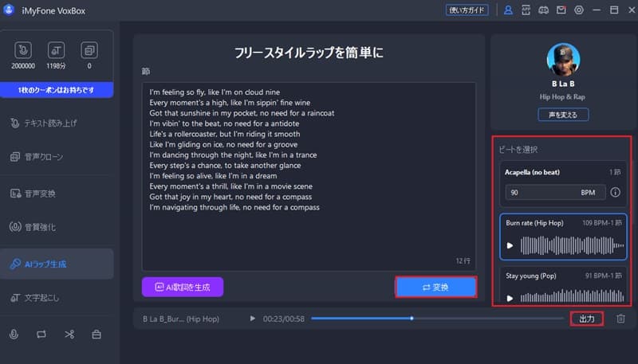Click the lyric line "Got that sunshine in my pocket, no need for a raincoat"
The image size is (638, 364).
[242, 113]
